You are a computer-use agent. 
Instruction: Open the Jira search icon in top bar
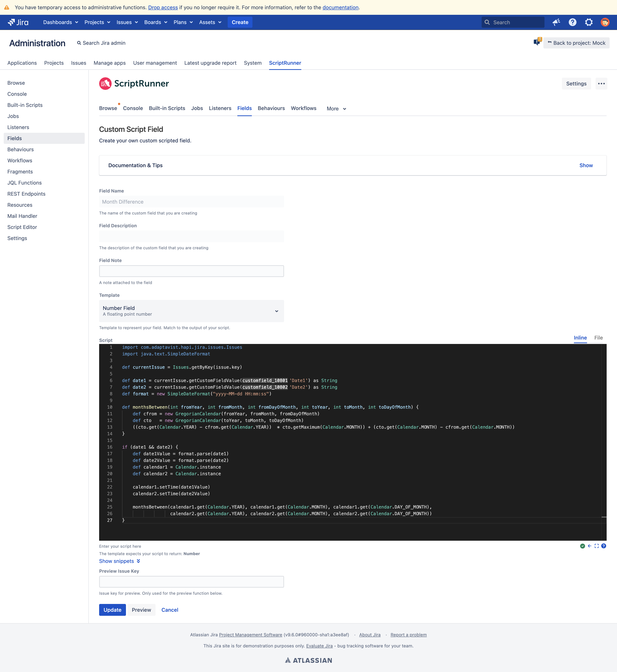488,22
